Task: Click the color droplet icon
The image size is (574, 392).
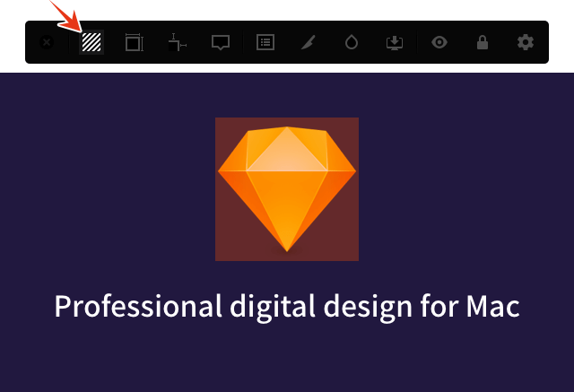Action: tap(351, 42)
